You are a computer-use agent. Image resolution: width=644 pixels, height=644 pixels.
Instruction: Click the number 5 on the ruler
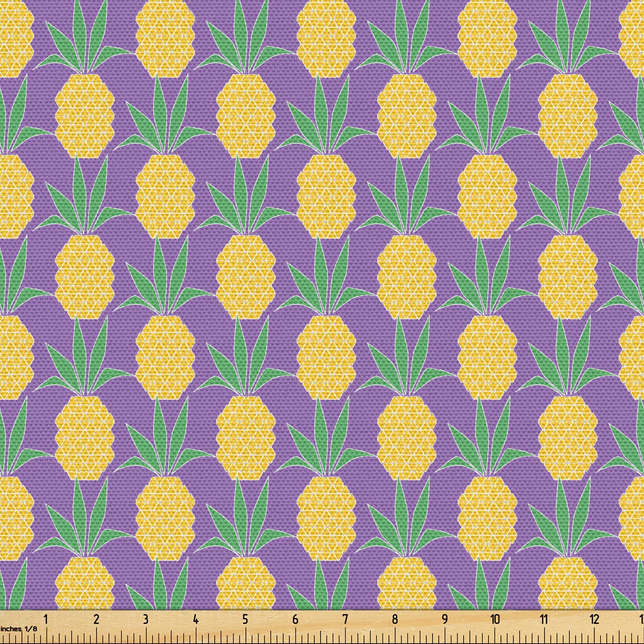tap(245, 619)
